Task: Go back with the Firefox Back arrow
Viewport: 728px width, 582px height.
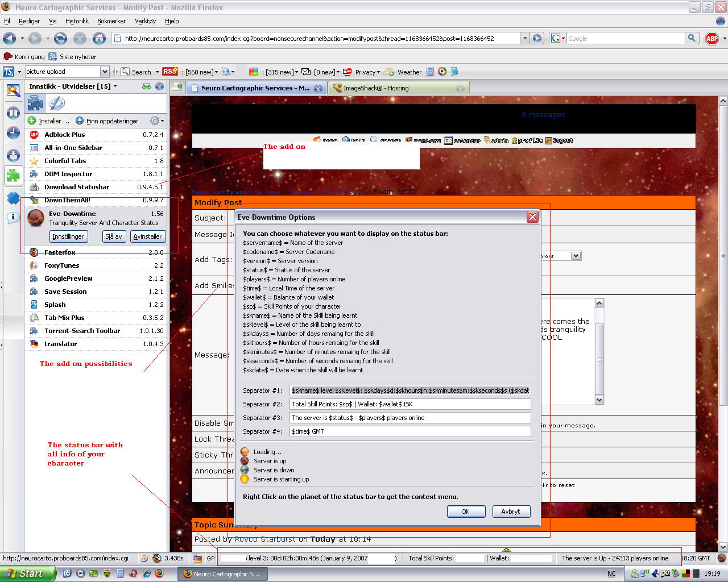Action: (x=10, y=39)
